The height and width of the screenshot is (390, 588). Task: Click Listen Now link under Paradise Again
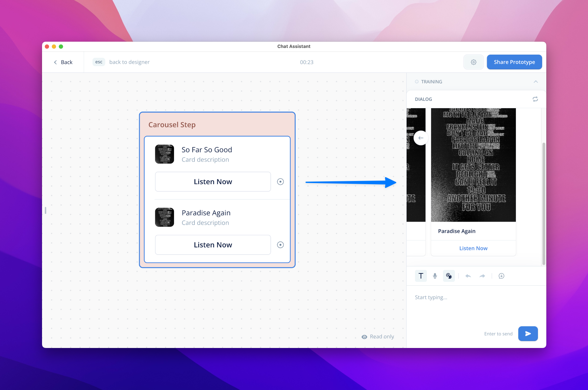pos(473,248)
